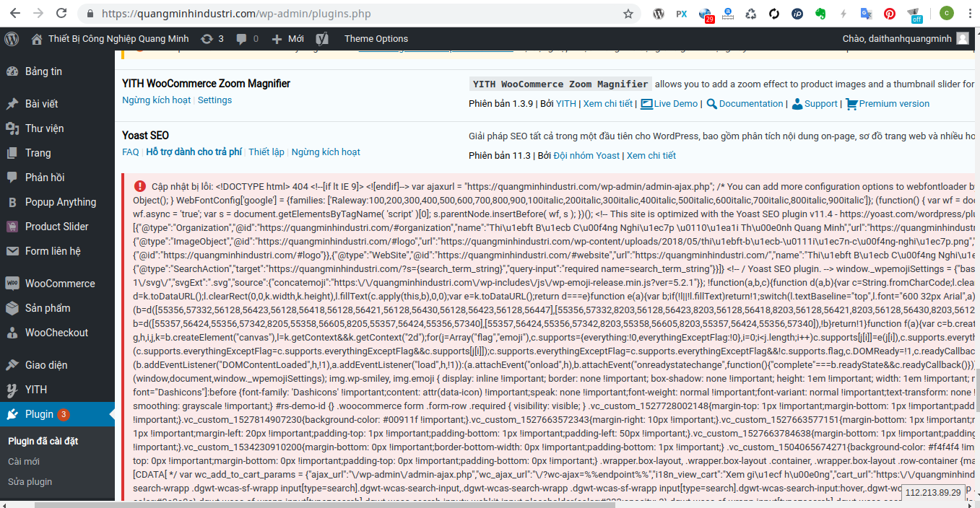Open Sửa plugin editor submenu
The height and width of the screenshot is (508, 980).
30,481
